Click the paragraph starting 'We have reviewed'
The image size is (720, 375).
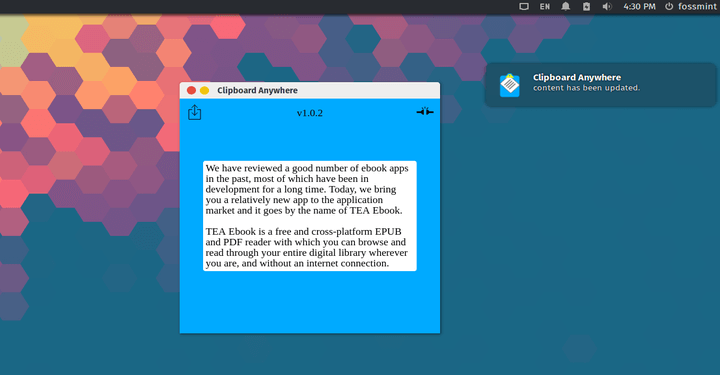point(307,189)
